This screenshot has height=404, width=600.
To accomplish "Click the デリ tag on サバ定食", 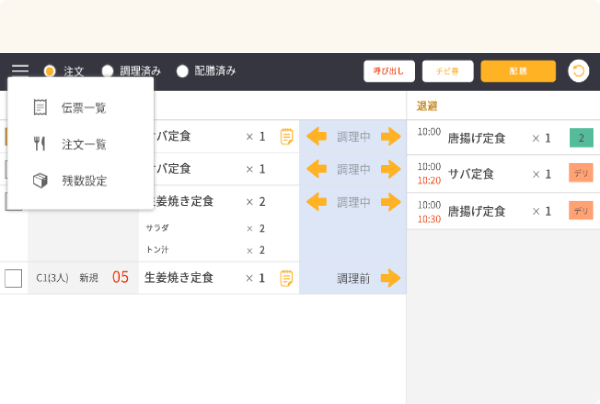I will tap(580, 174).
